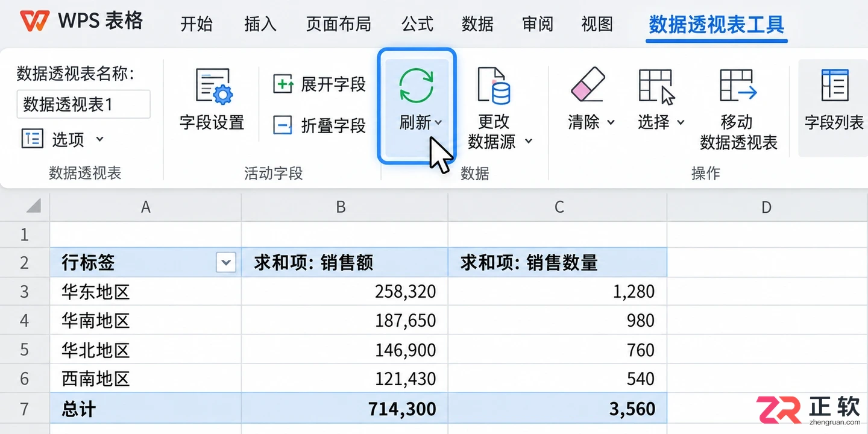Toggle the 字段列表 field list panel
Image resolution: width=868 pixels, height=434 pixels.
834,107
